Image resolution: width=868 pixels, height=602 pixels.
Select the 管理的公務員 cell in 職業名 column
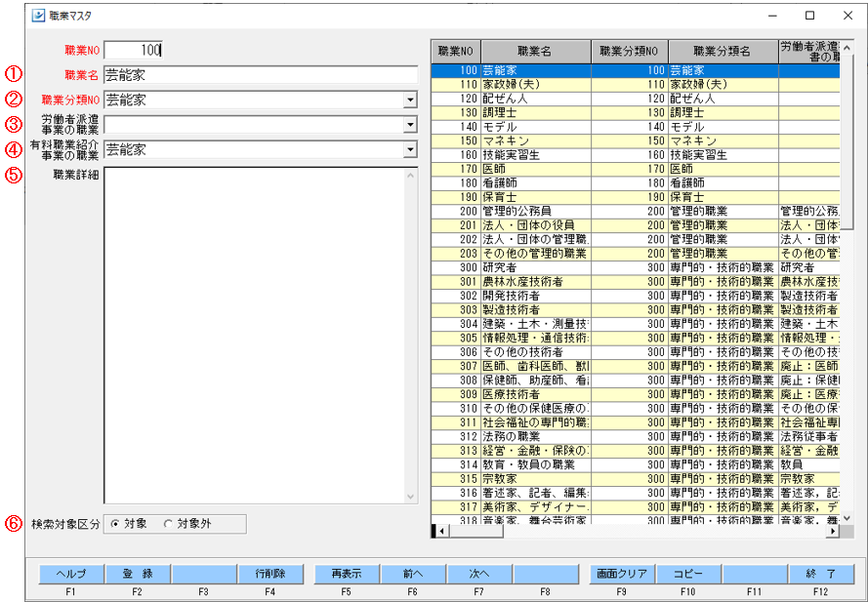click(x=535, y=212)
